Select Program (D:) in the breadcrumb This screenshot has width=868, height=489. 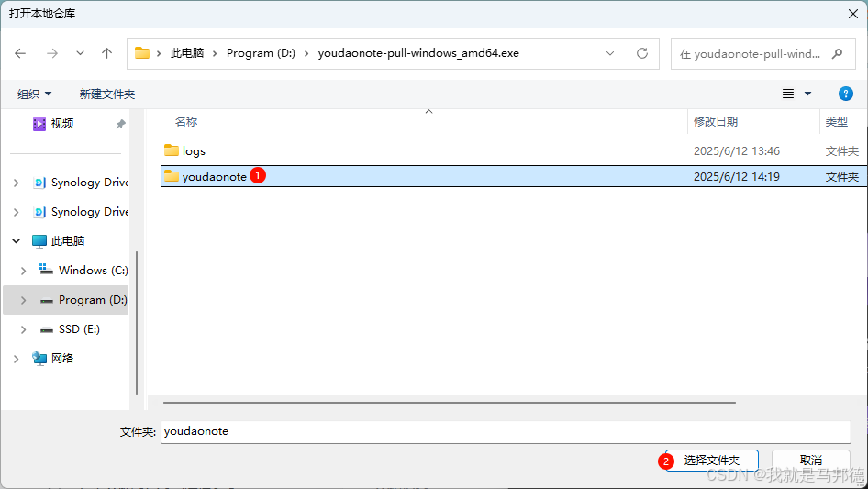[x=261, y=53]
